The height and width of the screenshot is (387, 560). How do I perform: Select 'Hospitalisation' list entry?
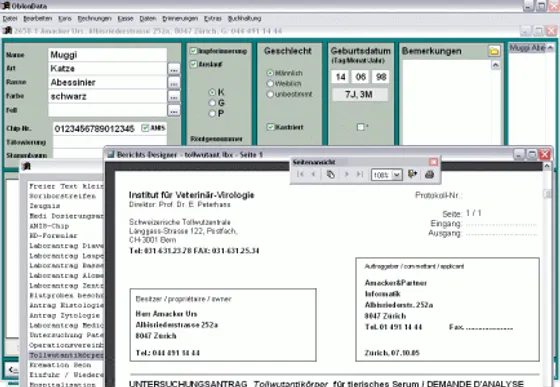(62, 384)
